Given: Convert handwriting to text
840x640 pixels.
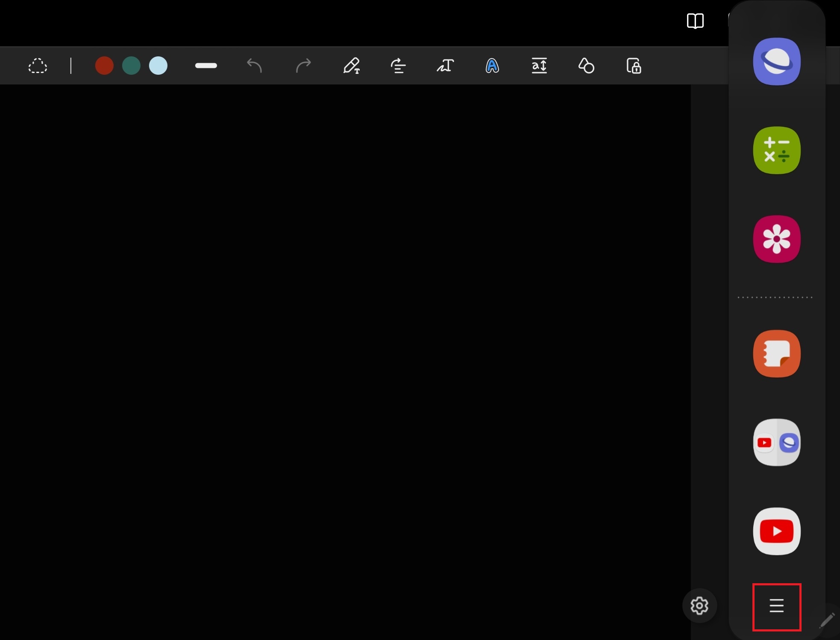Looking at the screenshot, I should [x=445, y=66].
